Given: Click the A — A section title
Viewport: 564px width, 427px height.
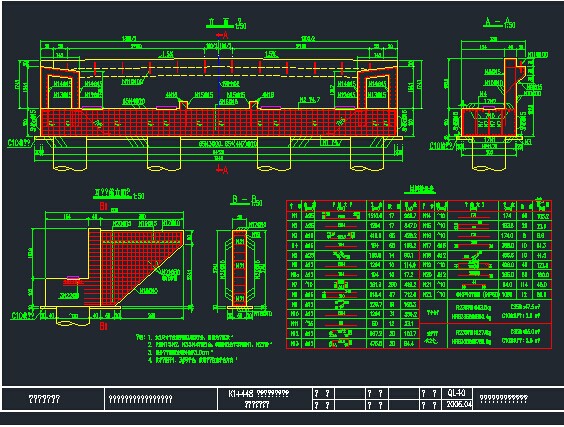Looking at the screenshot, I should tap(499, 23).
